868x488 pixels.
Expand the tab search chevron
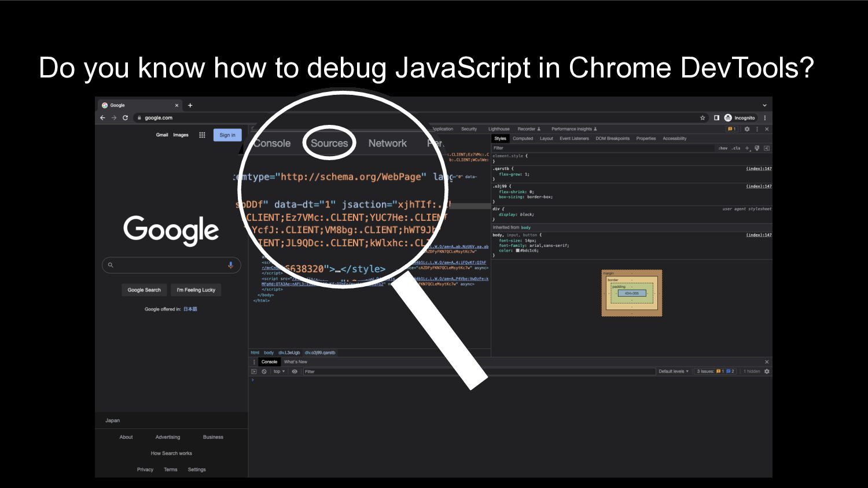point(764,105)
